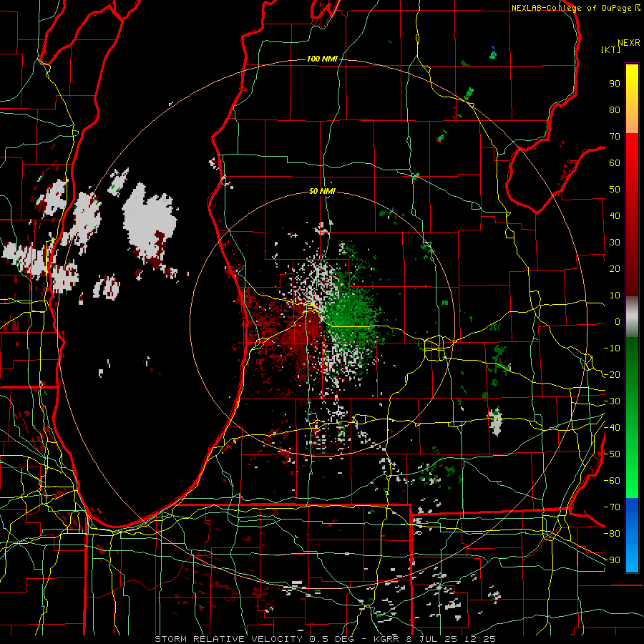
Task: Click the -70 knot scale label
Action: [612, 507]
